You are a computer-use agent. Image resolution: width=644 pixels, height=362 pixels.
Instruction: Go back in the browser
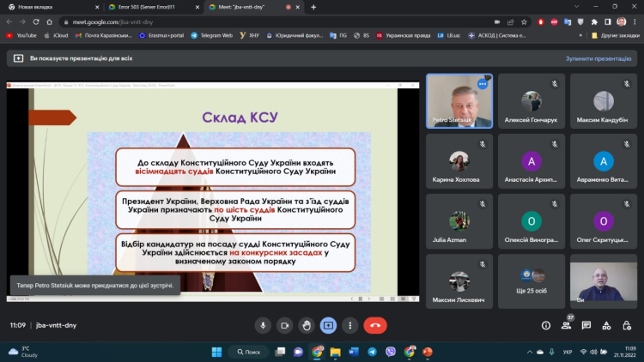coord(9,21)
